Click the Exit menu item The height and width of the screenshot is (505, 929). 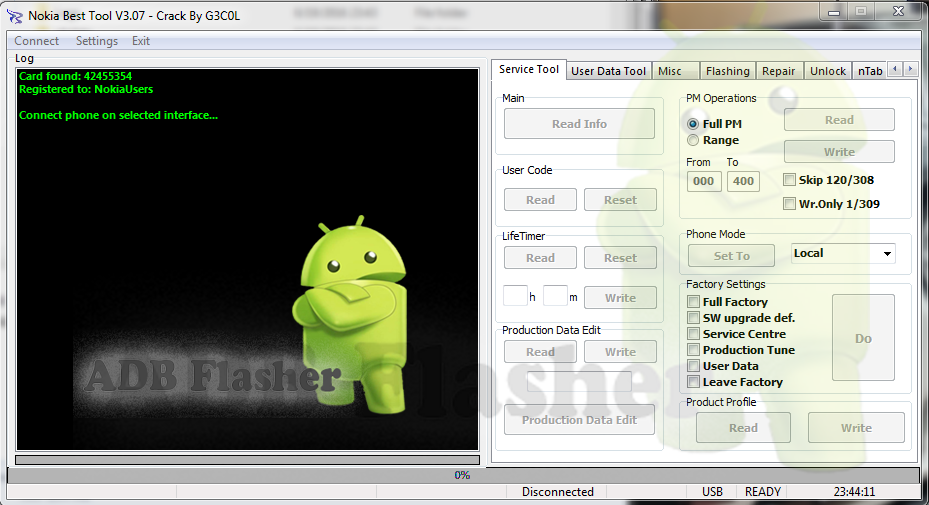tap(141, 41)
